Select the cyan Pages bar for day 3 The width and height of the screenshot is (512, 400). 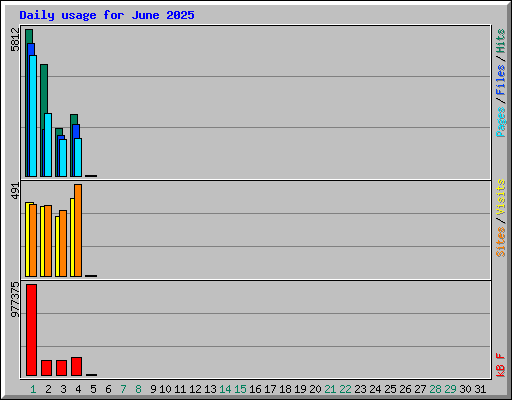tap(63, 158)
